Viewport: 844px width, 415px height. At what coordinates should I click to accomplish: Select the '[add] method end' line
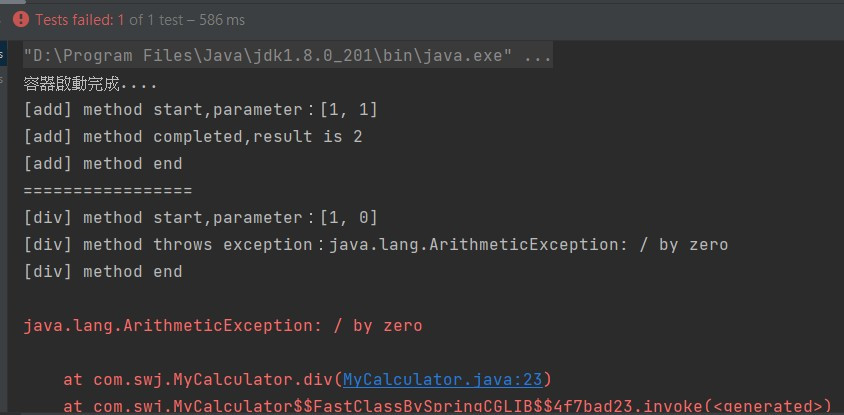click(x=103, y=164)
